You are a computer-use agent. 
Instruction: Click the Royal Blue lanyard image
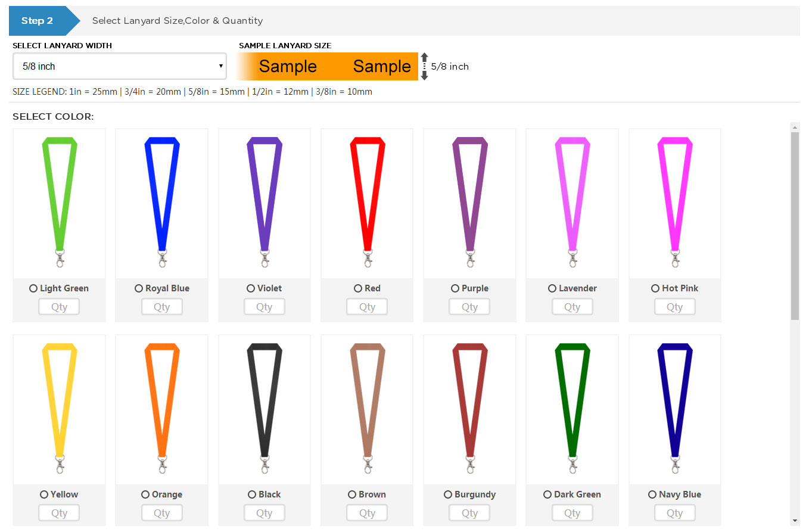tap(161, 201)
